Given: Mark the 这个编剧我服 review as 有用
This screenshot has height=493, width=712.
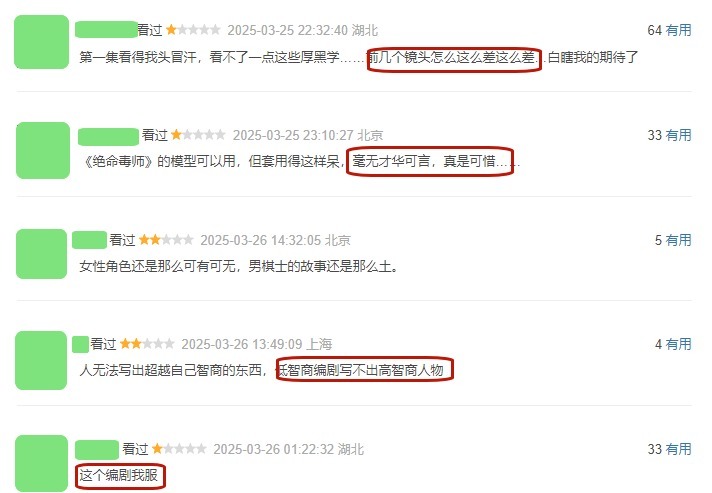Looking at the screenshot, I should point(678,449).
